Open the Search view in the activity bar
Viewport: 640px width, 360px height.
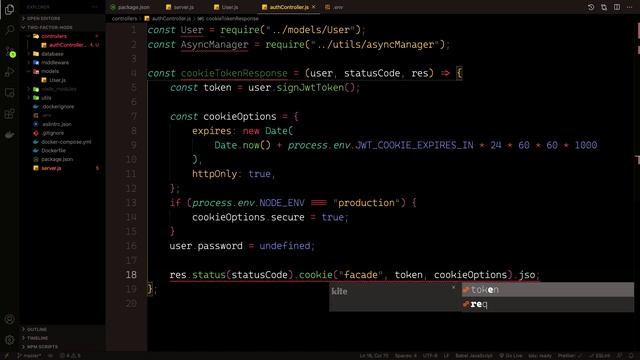coord(9,30)
